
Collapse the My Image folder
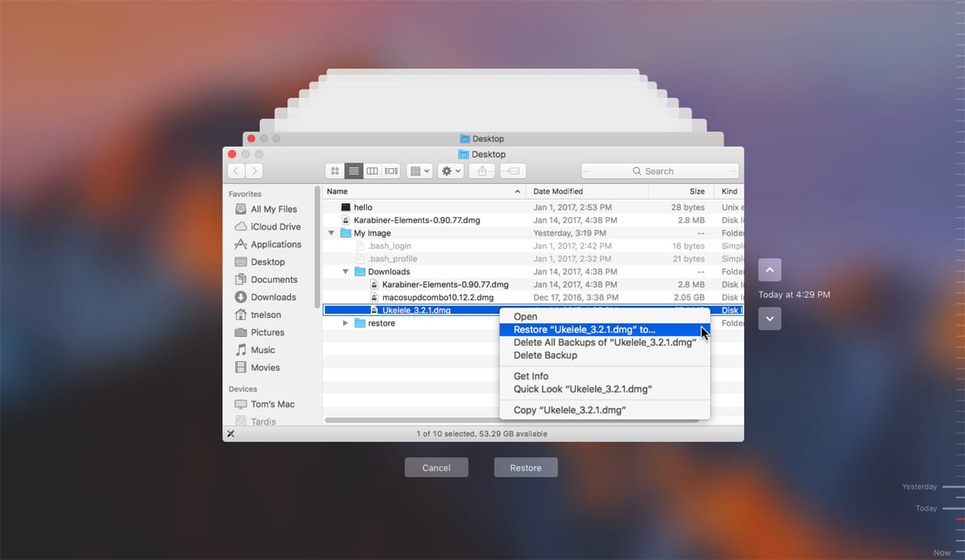pyautogui.click(x=332, y=234)
